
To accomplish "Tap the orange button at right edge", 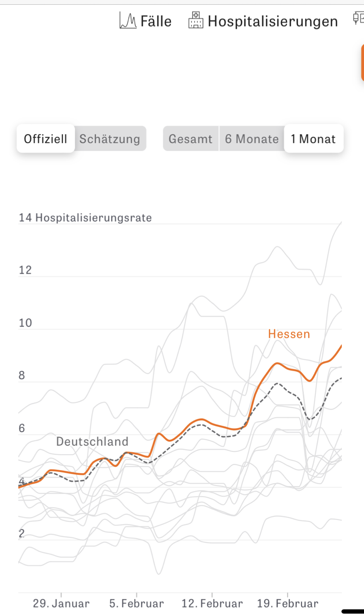I will pos(362,63).
